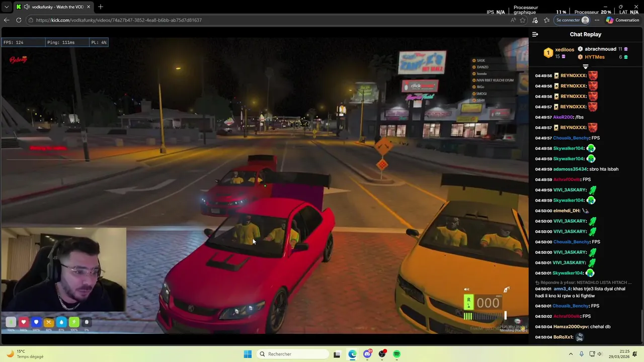Click the white microphone HUD icon

click(87, 322)
